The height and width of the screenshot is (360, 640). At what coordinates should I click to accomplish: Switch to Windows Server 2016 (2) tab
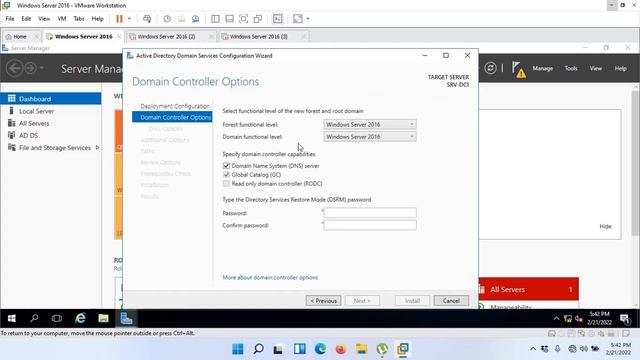tap(167, 36)
